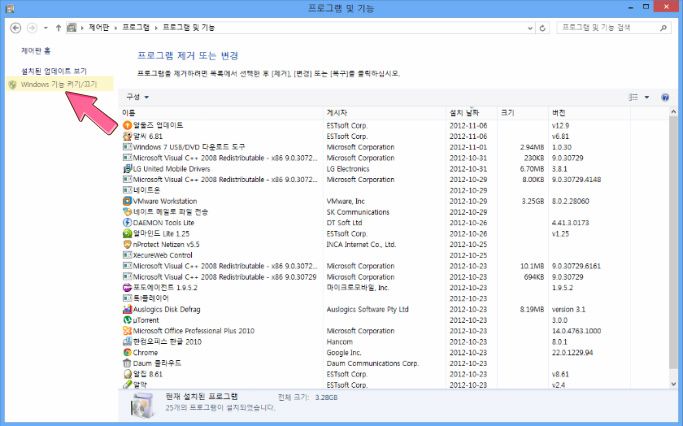Select the 포도에이전트 1.9.5.2 icon
683x426 pixels.
127,287
